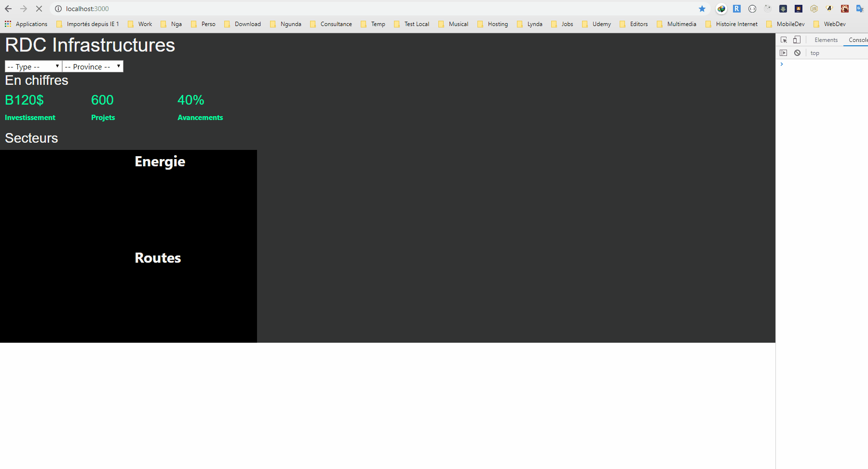The width and height of the screenshot is (868, 469).
Task: Open the JSON braces circle extension
Action: coord(752,9)
